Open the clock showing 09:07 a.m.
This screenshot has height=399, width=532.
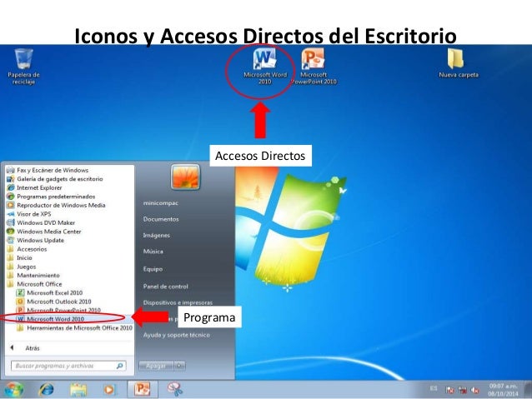(x=503, y=390)
